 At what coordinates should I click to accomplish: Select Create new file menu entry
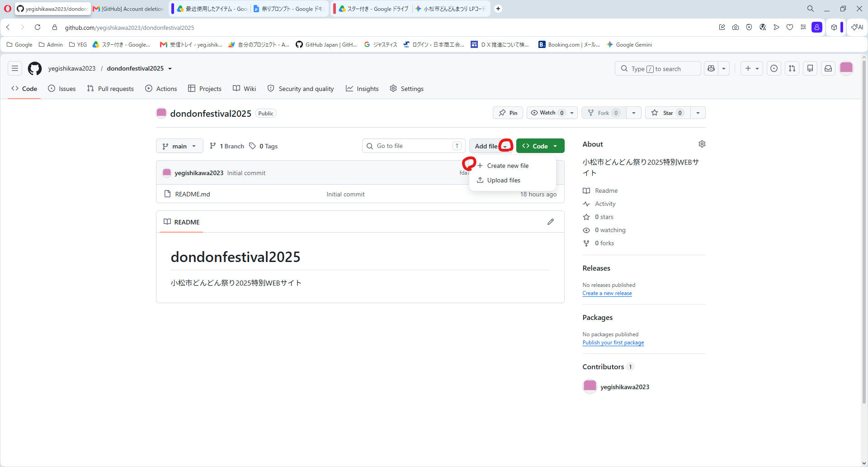pos(513,166)
